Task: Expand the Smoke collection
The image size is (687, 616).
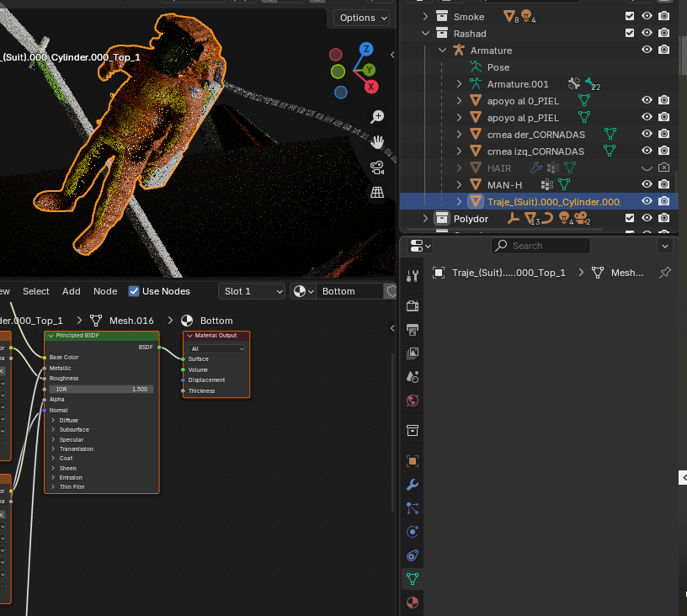Action: click(x=425, y=17)
